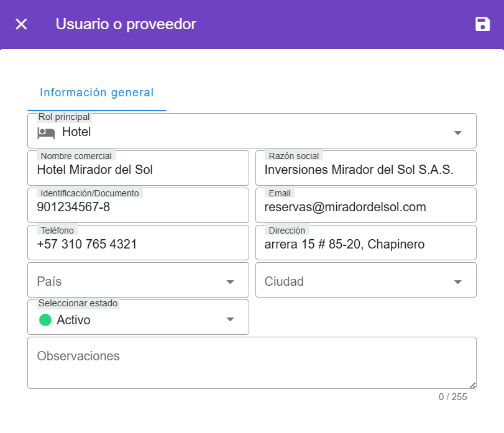Expand the Ciudad dropdown
Screen dimensions: 504x433
pyautogui.click(x=457, y=281)
